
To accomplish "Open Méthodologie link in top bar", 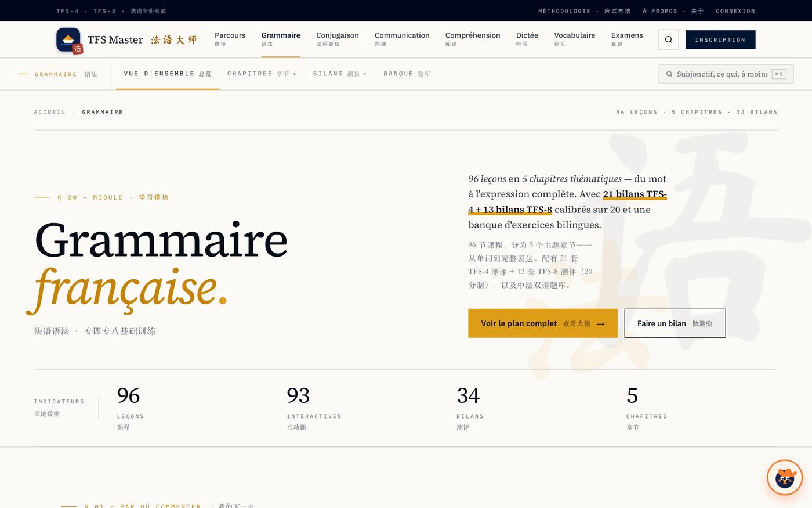I will (584, 11).
